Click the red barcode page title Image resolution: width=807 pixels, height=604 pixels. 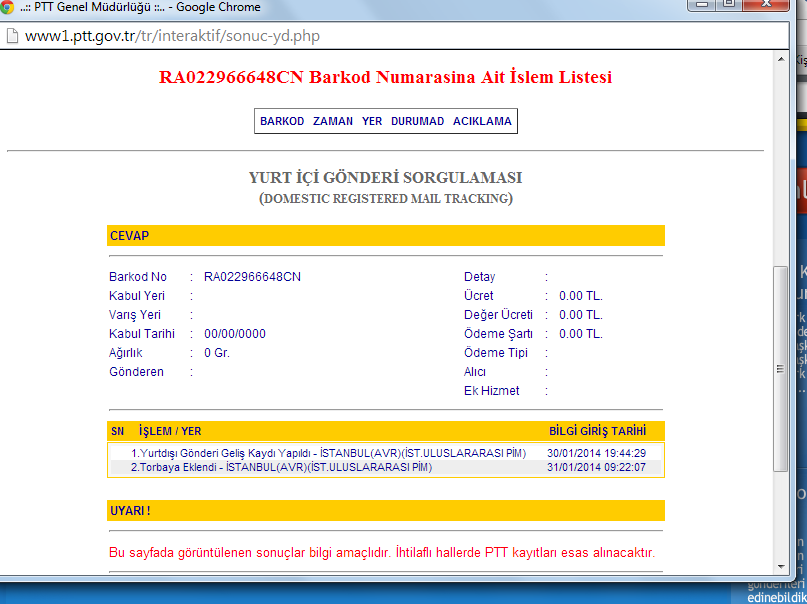(385, 77)
